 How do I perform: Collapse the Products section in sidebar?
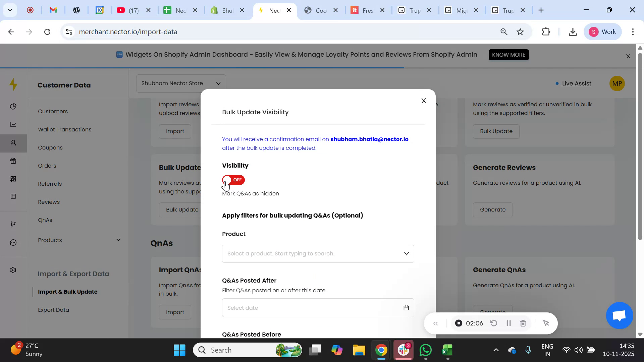pyautogui.click(x=118, y=240)
